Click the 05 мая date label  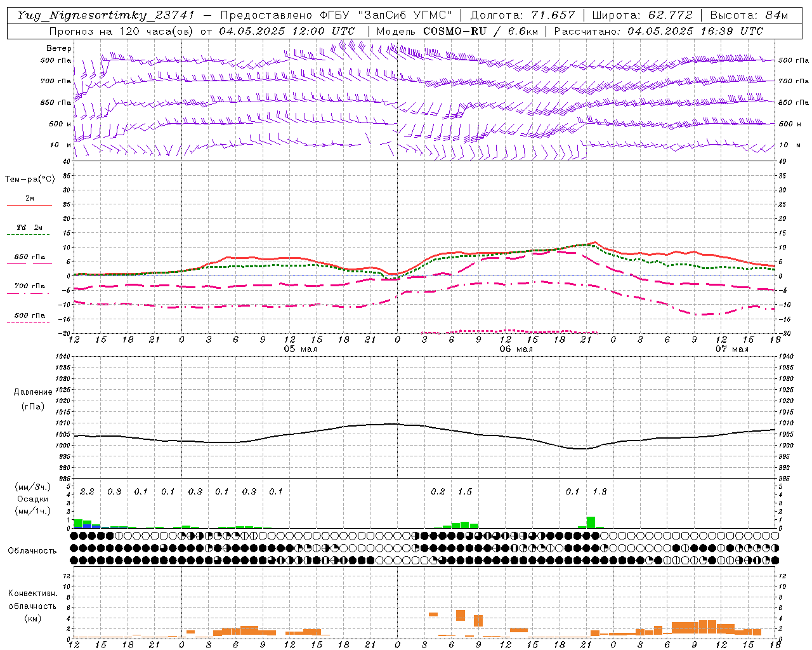[x=300, y=349]
